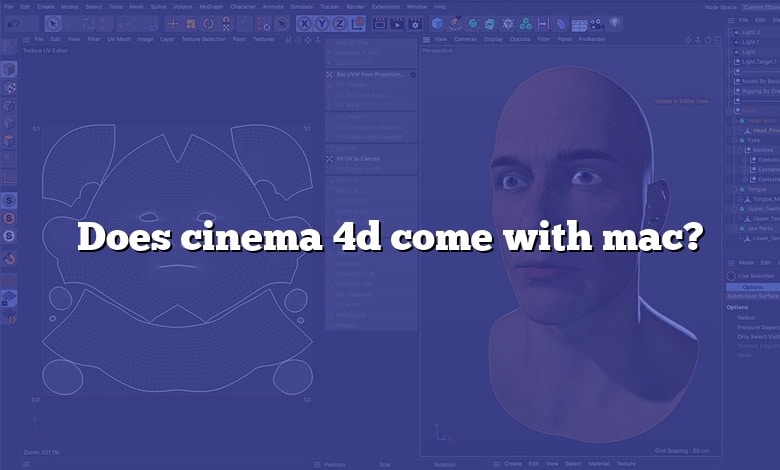
Task: Click the locked workplane icon
Action: point(9,298)
